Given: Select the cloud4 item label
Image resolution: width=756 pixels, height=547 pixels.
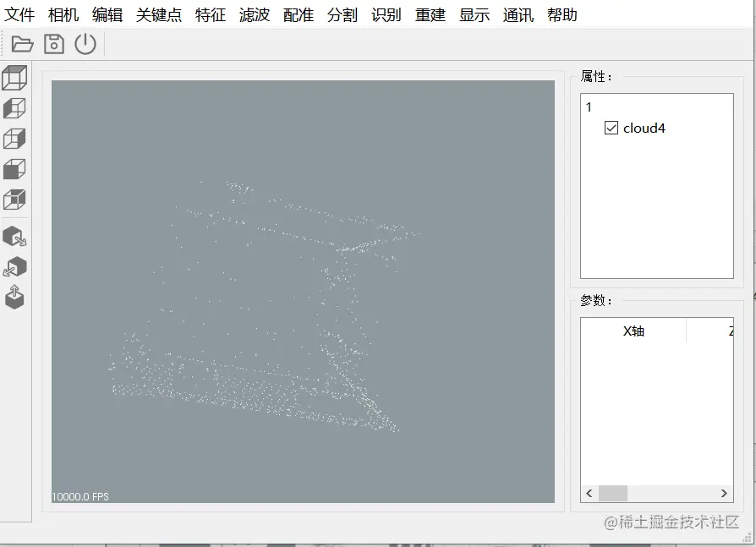Looking at the screenshot, I should pyautogui.click(x=644, y=129).
